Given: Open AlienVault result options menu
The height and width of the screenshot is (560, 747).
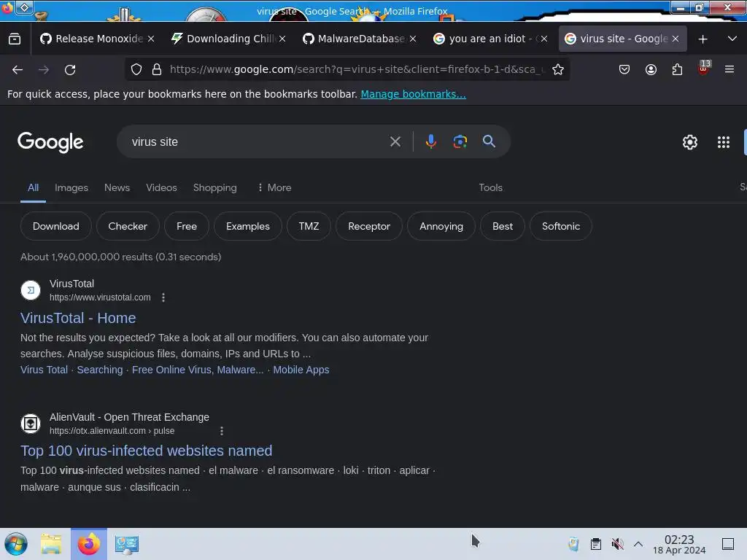Looking at the screenshot, I should 222,431.
